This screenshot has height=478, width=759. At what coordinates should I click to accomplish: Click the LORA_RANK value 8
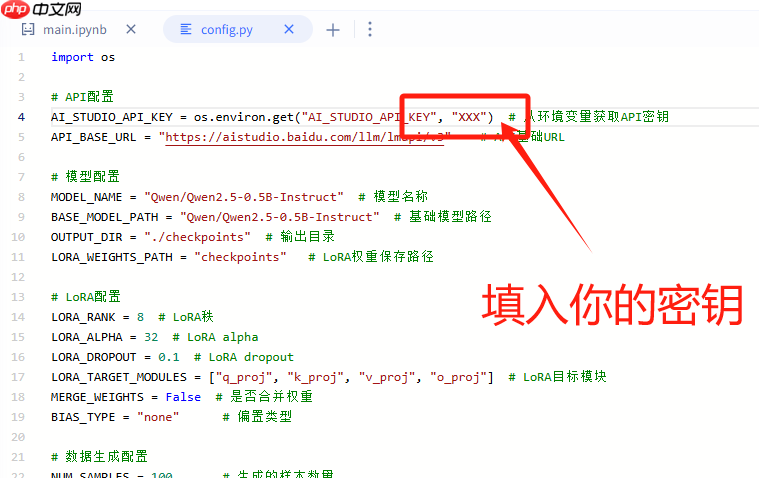pos(140,317)
